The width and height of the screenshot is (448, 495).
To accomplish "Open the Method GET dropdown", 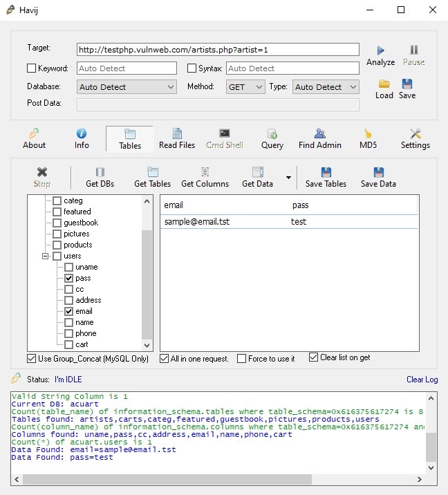I will pyautogui.click(x=245, y=87).
